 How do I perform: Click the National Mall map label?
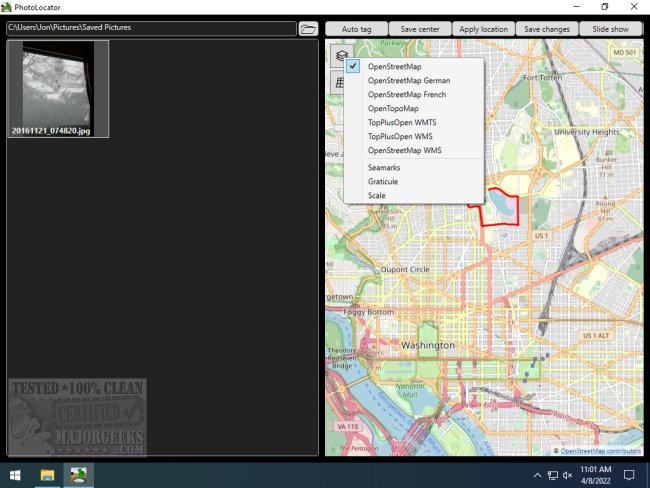[x=410, y=391]
